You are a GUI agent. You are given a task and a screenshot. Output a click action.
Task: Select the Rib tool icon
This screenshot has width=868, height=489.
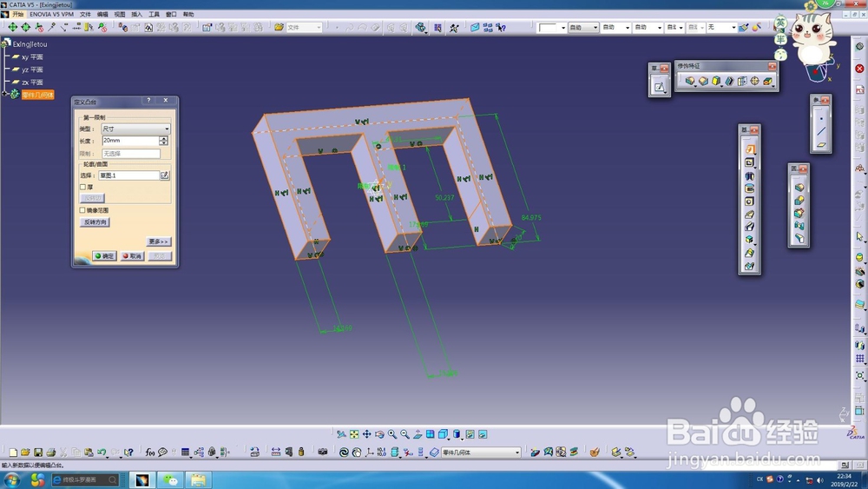coord(750,214)
